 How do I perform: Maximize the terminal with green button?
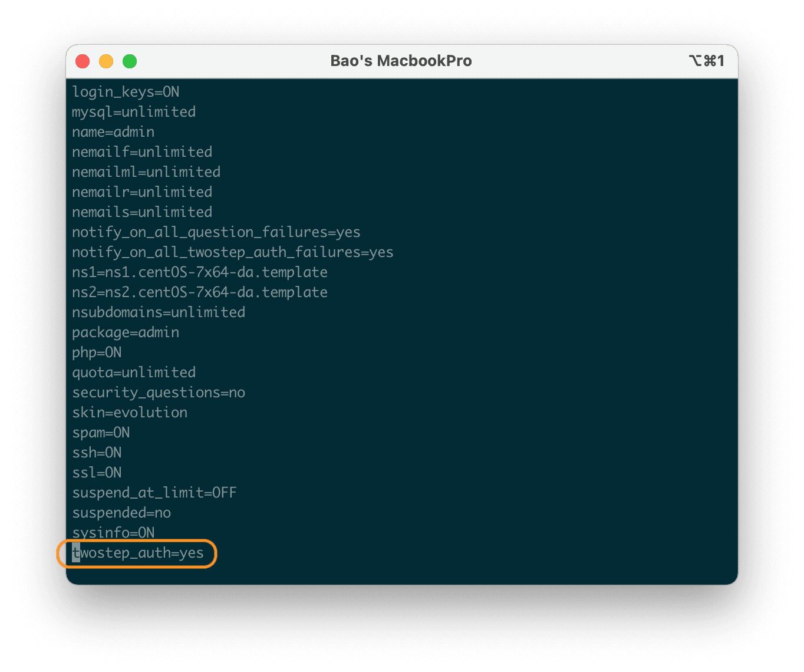coord(130,61)
